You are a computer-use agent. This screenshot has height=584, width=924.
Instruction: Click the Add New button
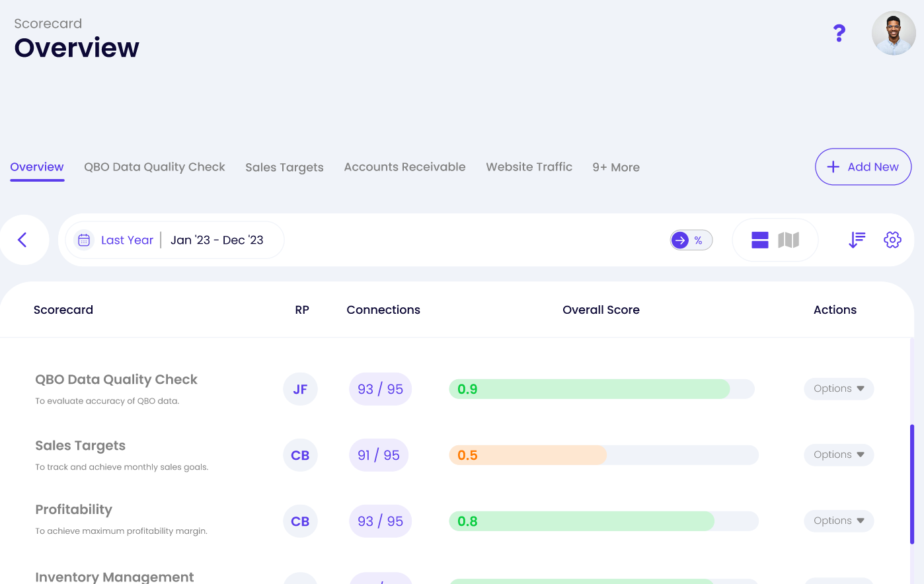863,167
